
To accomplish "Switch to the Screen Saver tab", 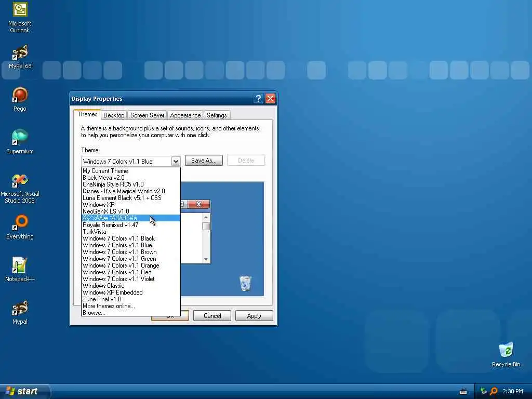I will tap(147, 115).
